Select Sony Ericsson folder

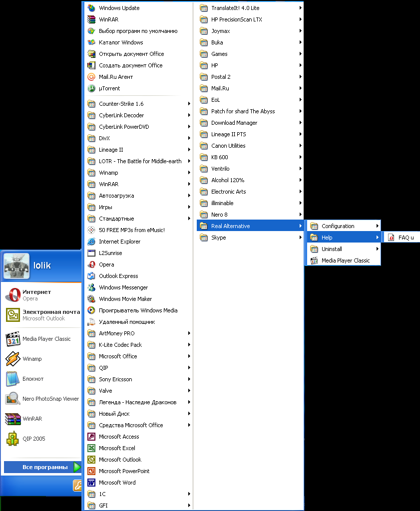pyautogui.click(x=139, y=379)
